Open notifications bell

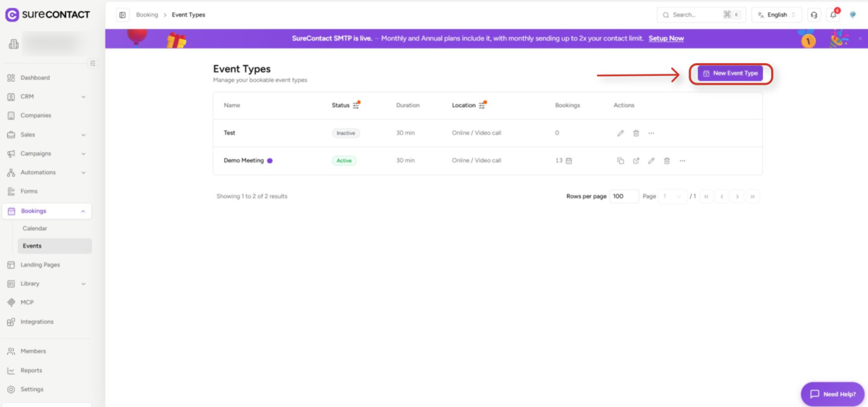[833, 14]
